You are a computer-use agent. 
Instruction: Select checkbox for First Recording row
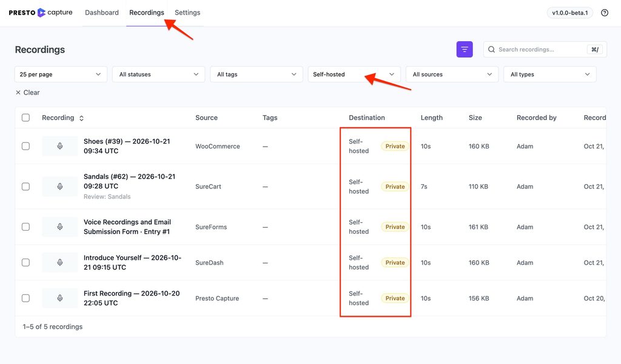25,298
